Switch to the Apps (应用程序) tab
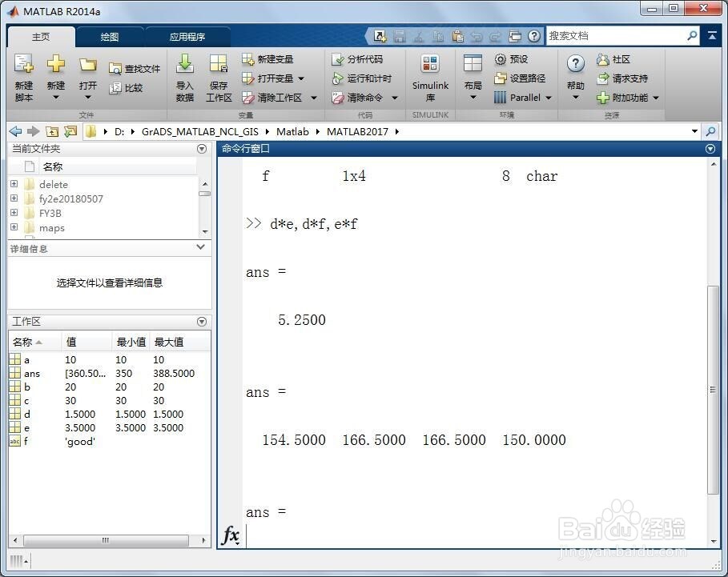 pyautogui.click(x=187, y=37)
